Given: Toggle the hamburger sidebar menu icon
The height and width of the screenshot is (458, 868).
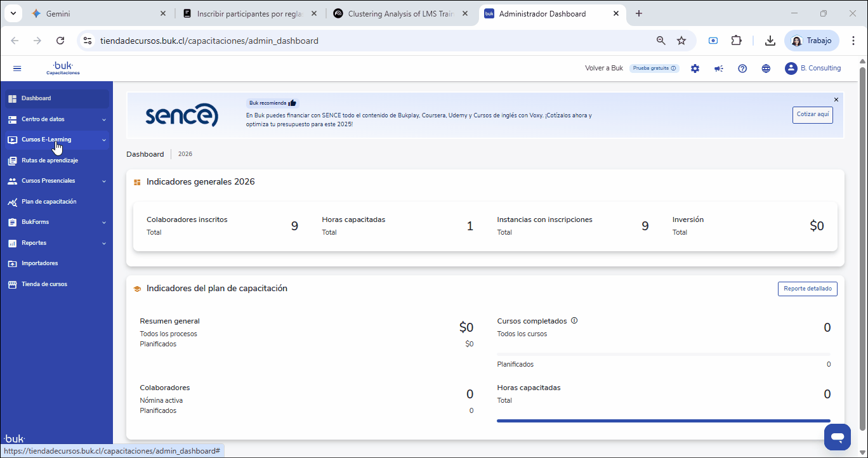Looking at the screenshot, I should pyautogui.click(x=17, y=69).
